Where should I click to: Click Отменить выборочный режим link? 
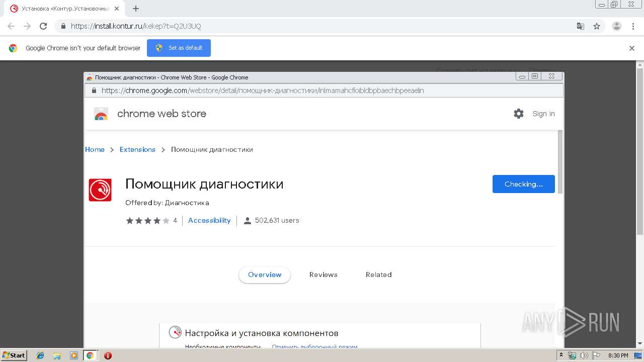point(315,346)
